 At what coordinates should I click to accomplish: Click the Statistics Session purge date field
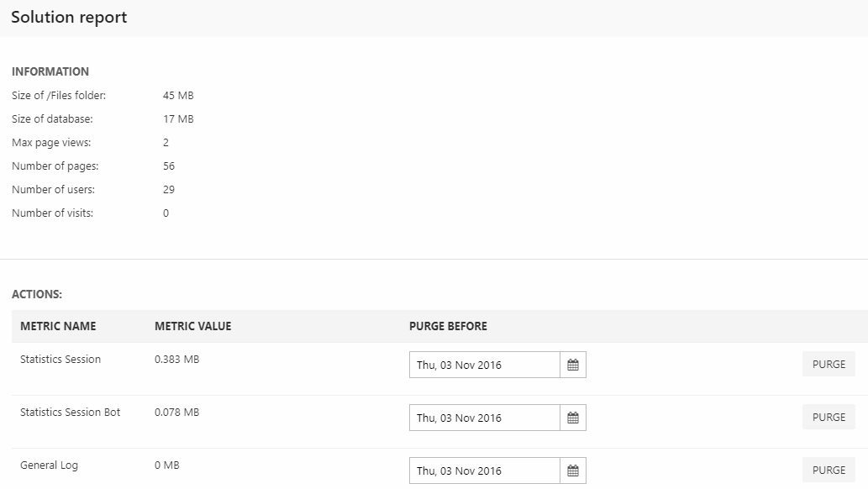484,365
